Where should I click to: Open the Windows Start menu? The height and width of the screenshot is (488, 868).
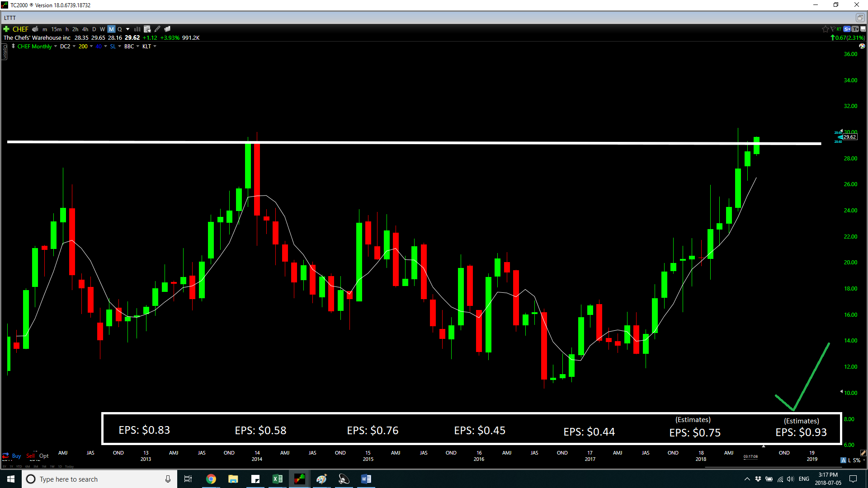(x=11, y=479)
